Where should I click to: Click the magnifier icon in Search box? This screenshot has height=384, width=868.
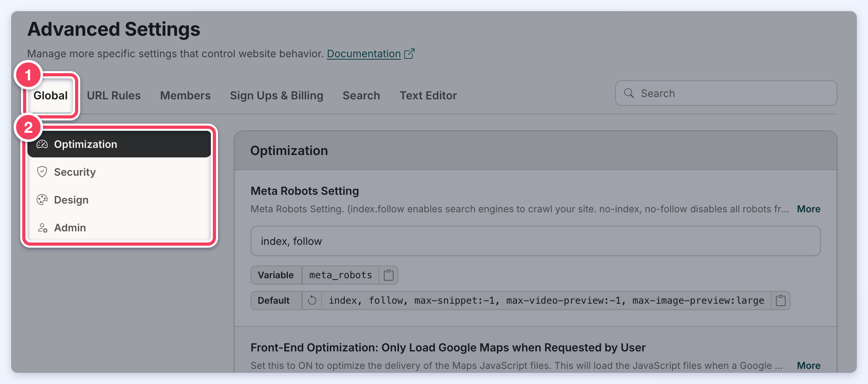click(629, 93)
